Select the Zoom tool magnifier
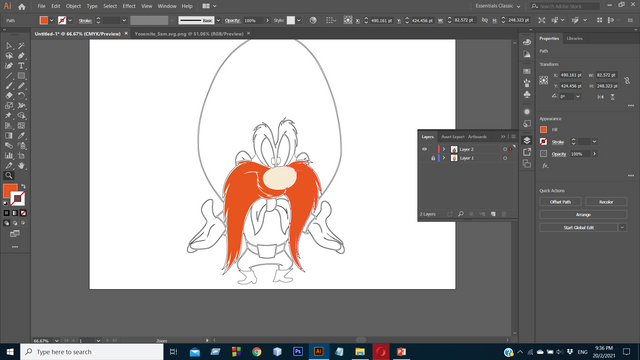This screenshot has width=640, height=360. (9, 176)
